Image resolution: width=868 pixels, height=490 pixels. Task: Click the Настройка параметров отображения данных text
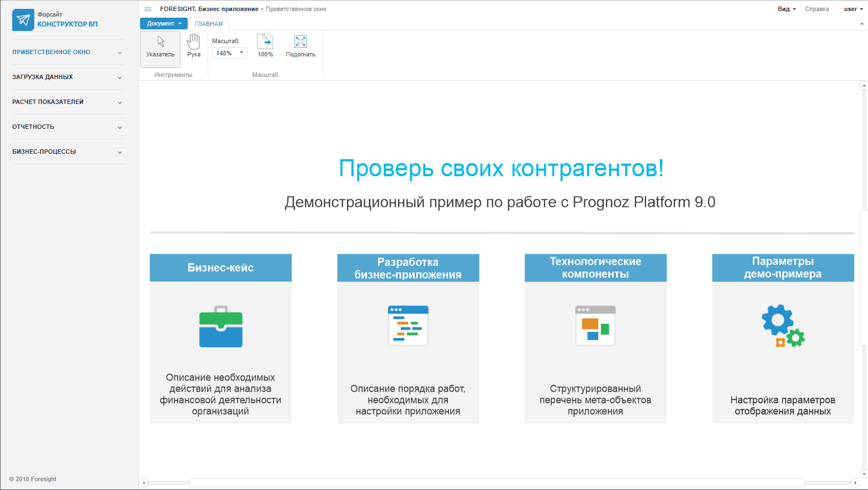783,405
